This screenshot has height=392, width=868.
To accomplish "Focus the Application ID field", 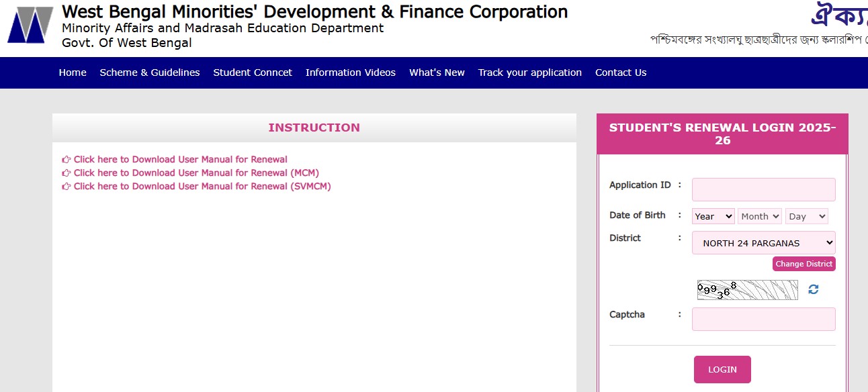I will click(x=764, y=189).
